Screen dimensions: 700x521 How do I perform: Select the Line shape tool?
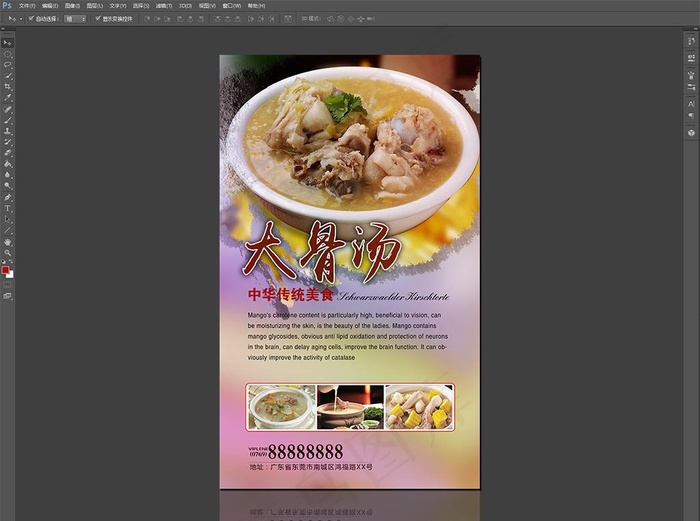coord(8,230)
